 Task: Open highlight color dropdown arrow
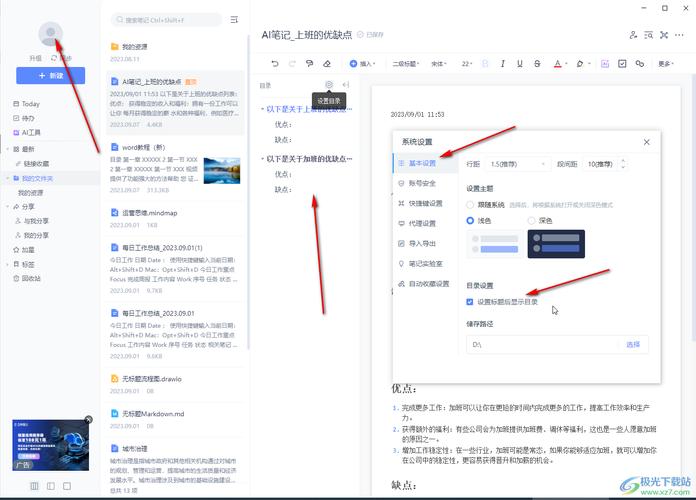point(589,64)
